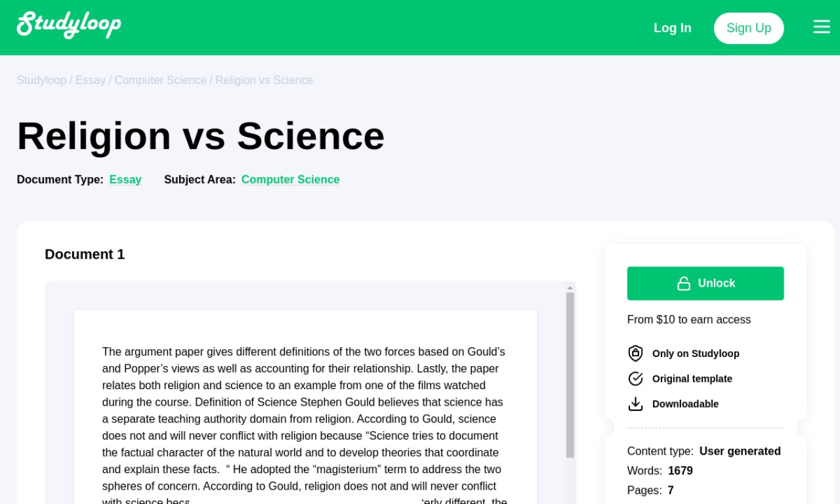
Task: Click the shield icon beside Only on Studyloop
Action: tap(635, 353)
